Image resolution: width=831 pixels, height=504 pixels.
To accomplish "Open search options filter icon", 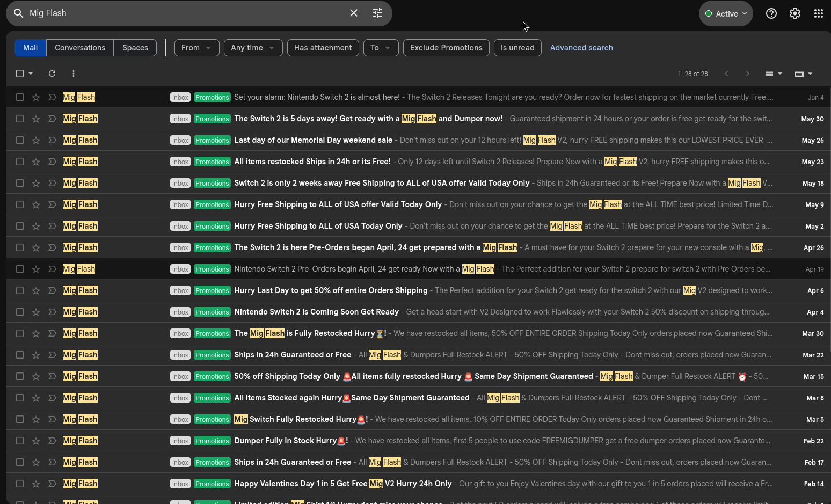I will 377,13.
